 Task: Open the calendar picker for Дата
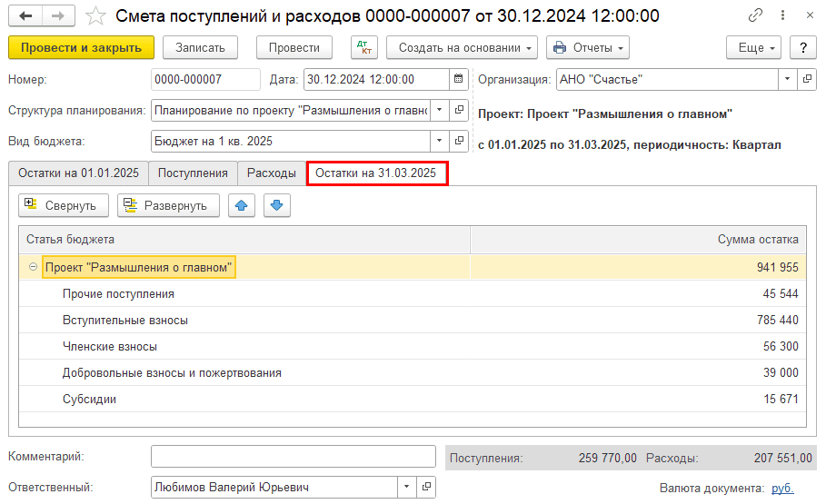click(459, 80)
